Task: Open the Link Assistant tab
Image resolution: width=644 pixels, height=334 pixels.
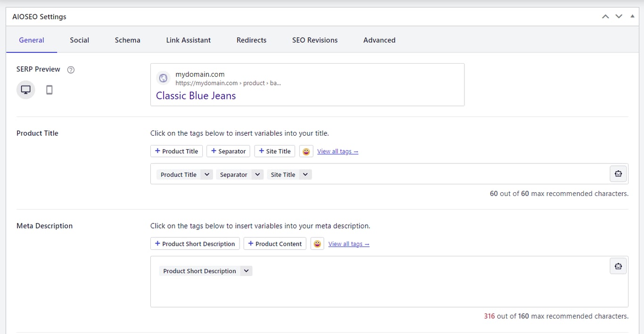Action: (188, 40)
